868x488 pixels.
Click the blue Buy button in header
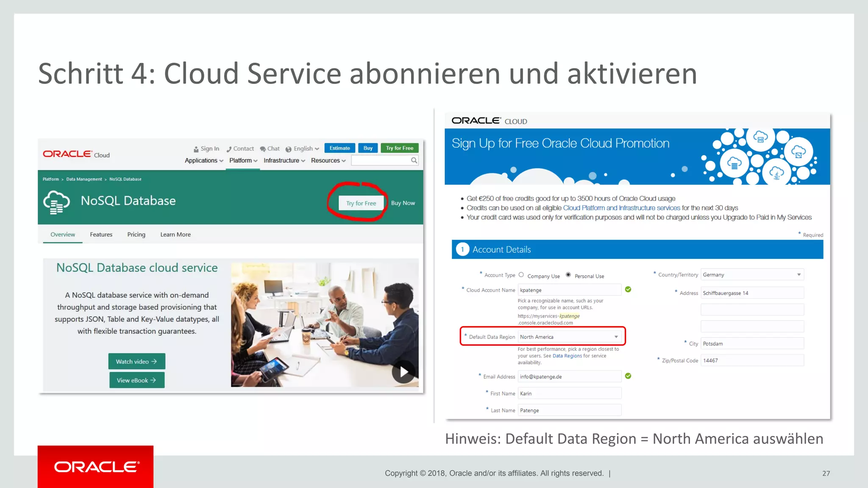368,148
